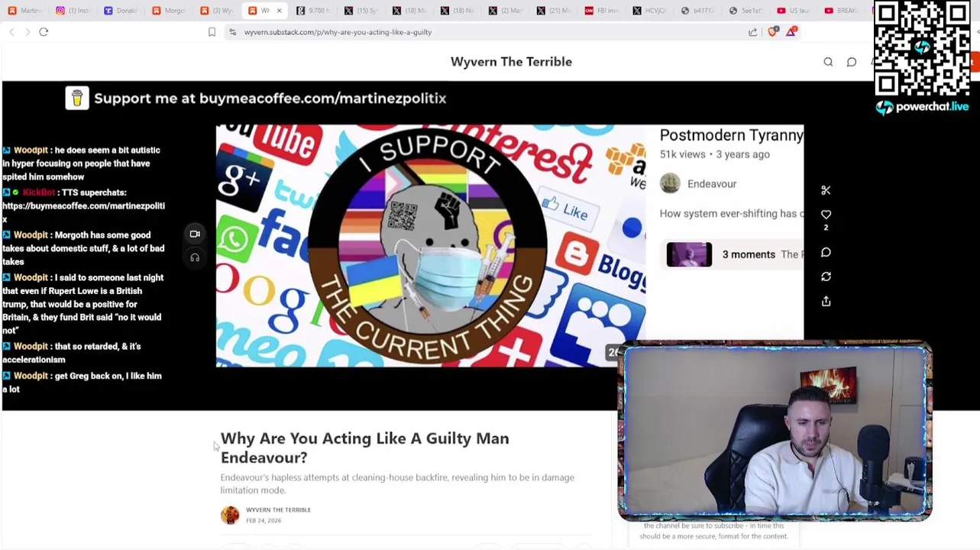Viewport: 980px width, 550px height.
Task: Click the KickBot username in chat
Action: pos(39,192)
